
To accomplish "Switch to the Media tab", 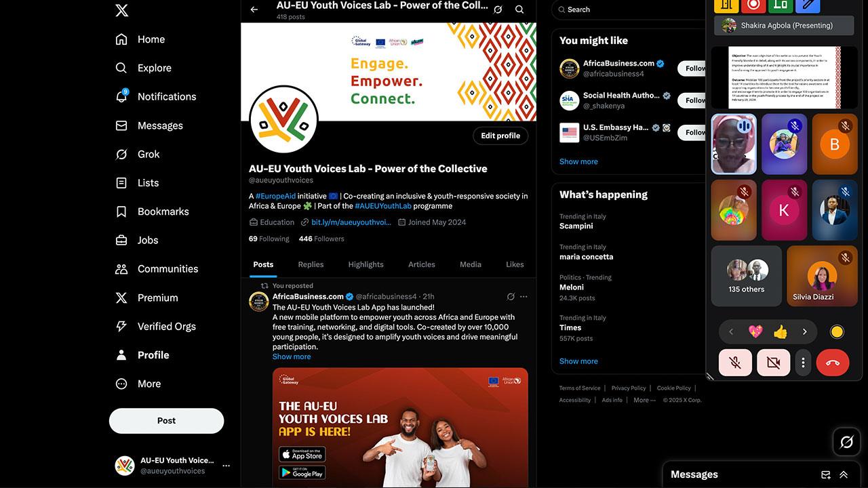I will [470, 264].
